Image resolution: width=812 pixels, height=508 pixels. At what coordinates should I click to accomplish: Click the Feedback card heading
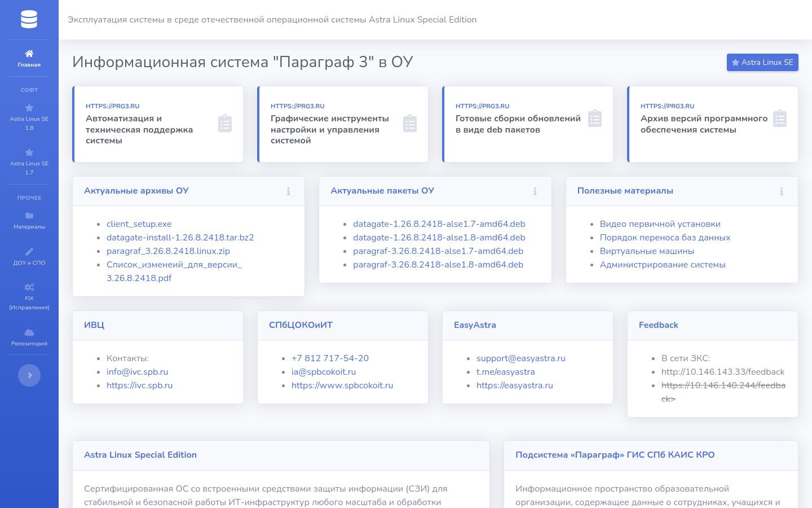659,325
